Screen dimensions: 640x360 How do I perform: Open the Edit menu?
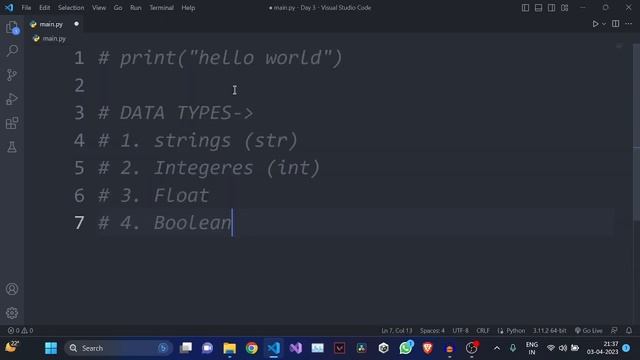click(x=44, y=8)
